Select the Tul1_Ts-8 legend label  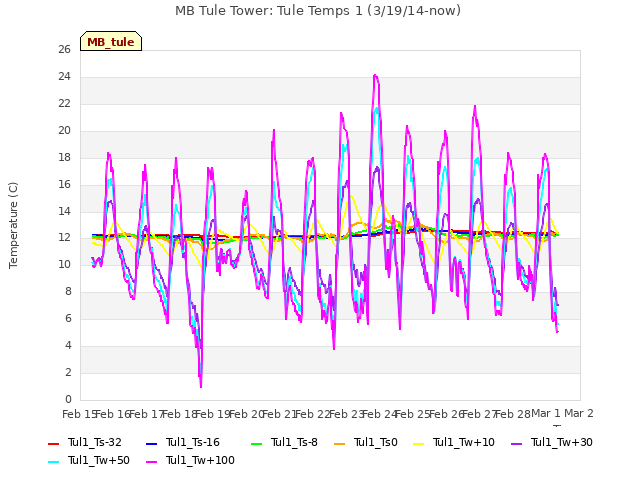(294, 442)
